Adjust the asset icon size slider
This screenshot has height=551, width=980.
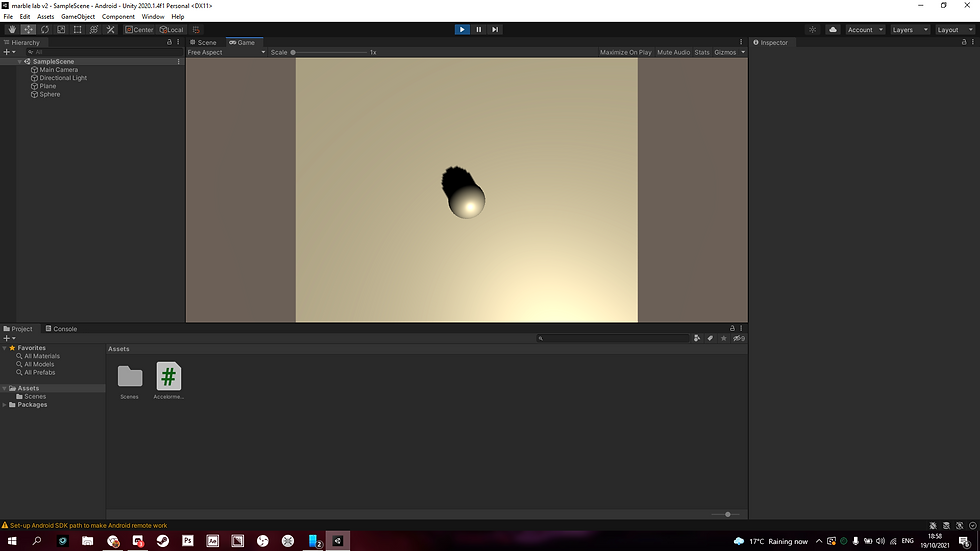coord(726,514)
